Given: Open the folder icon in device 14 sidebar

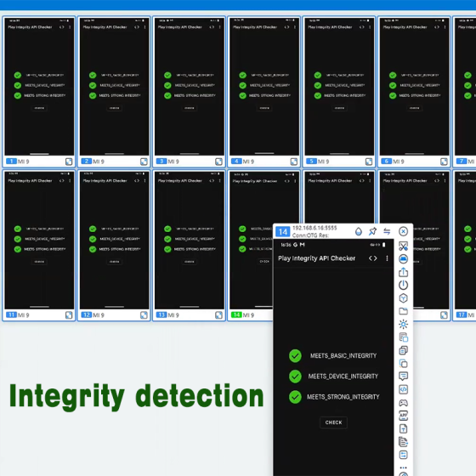Looking at the screenshot, I should point(403,311).
